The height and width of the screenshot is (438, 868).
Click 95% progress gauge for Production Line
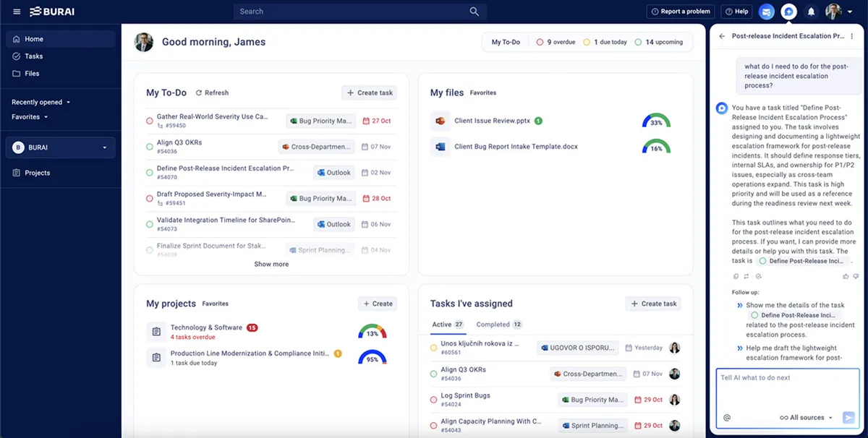[373, 358]
